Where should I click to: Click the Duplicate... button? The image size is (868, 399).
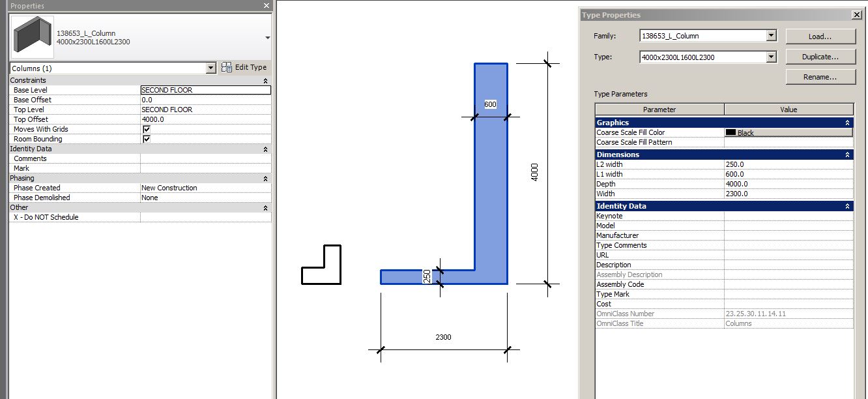[x=820, y=57]
